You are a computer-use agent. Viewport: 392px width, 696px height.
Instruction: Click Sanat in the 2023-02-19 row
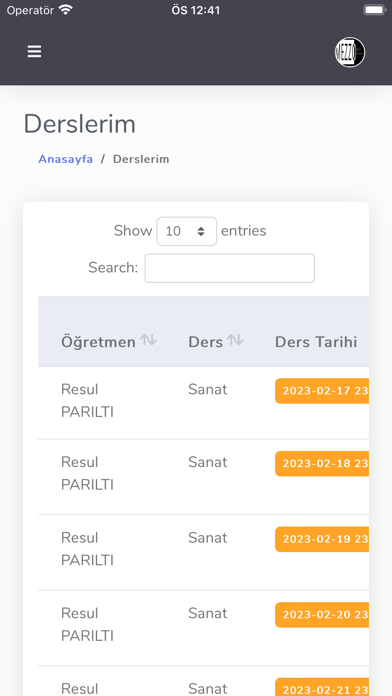point(207,538)
